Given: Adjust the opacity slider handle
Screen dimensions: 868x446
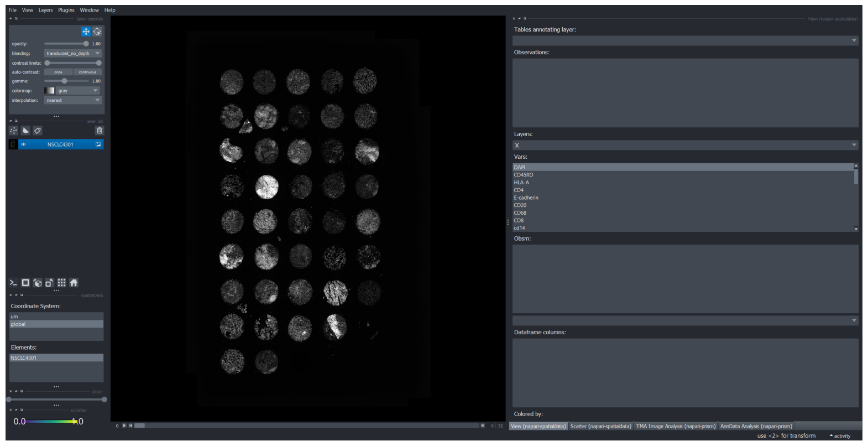Looking at the screenshot, I should pyautogui.click(x=86, y=43).
